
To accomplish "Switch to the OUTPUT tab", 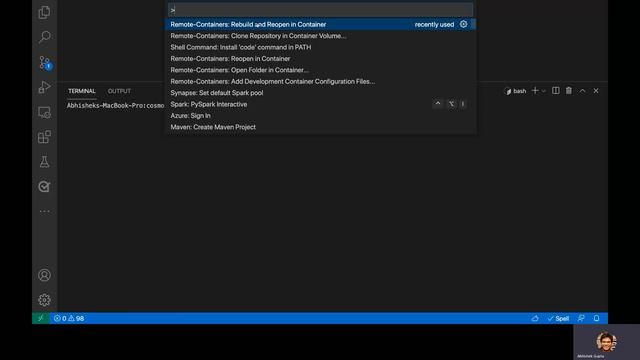I will (x=119, y=91).
